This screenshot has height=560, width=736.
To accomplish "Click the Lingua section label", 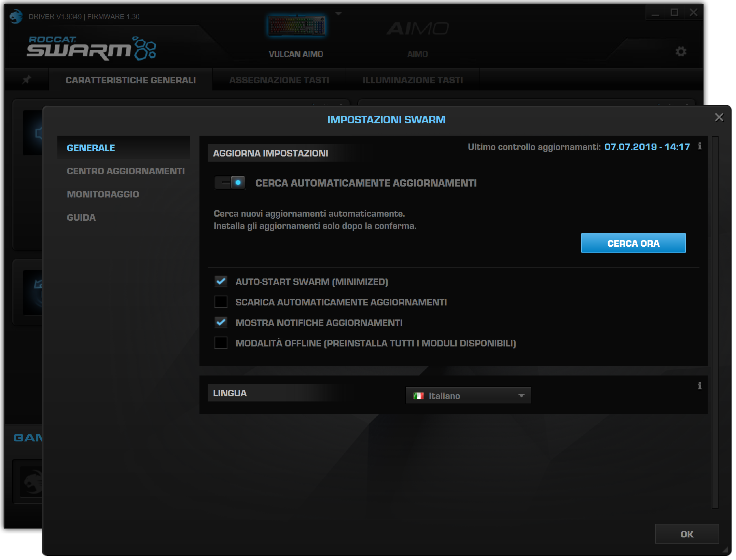I will point(230,393).
